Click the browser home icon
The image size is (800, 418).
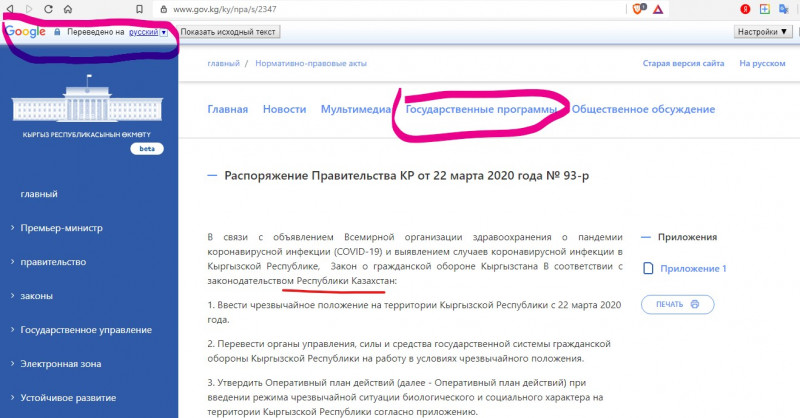pyautogui.click(x=67, y=9)
